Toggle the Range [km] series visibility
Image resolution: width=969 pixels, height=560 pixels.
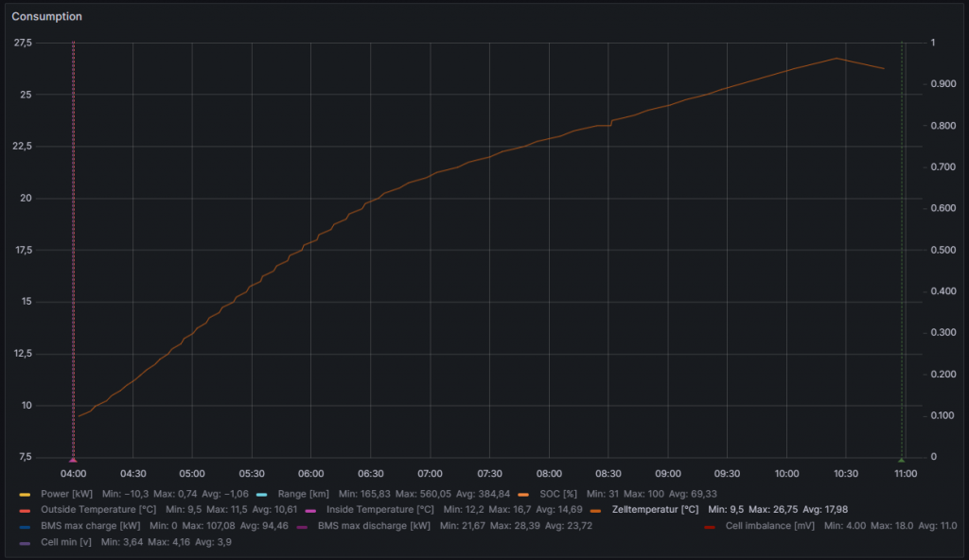coord(302,495)
